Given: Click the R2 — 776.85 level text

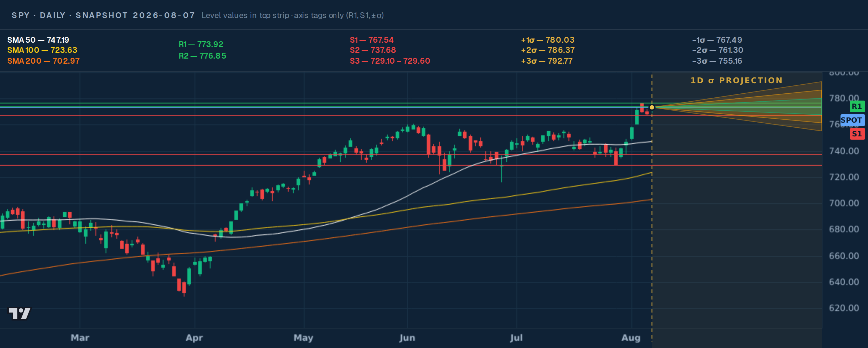Looking at the screenshot, I should tap(202, 56).
